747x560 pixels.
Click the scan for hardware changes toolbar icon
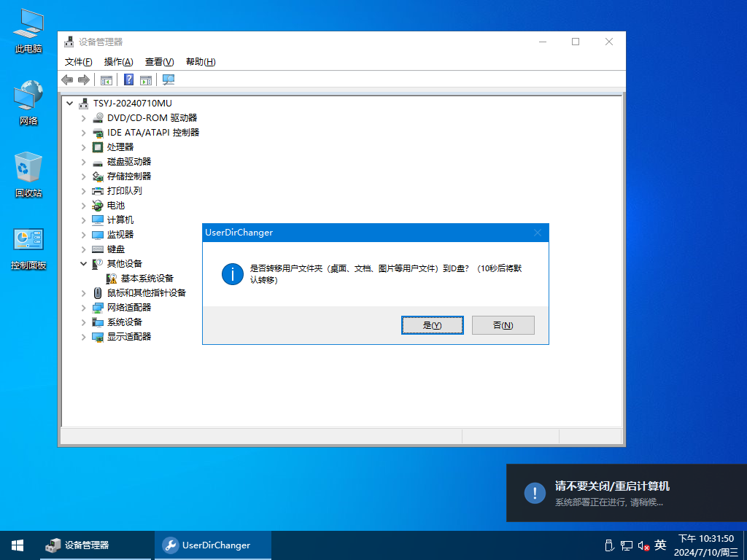[x=169, y=79]
